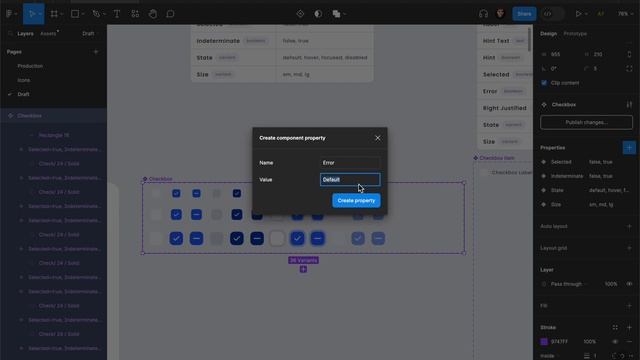
Task: Toggle the Clip content checkbox
Action: pyautogui.click(x=544, y=83)
